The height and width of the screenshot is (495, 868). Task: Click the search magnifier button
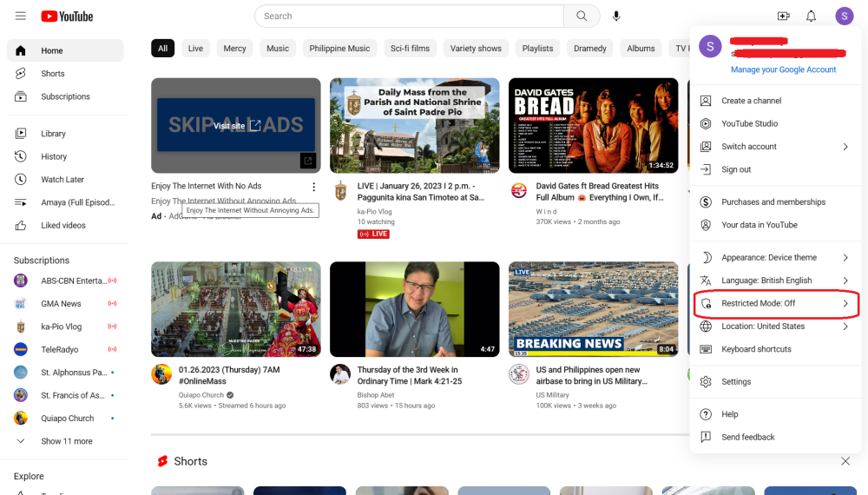(x=582, y=16)
